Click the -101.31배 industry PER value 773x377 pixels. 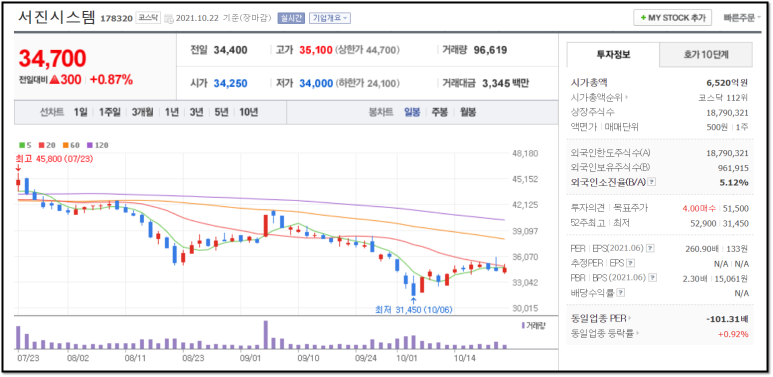click(x=728, y=318)
